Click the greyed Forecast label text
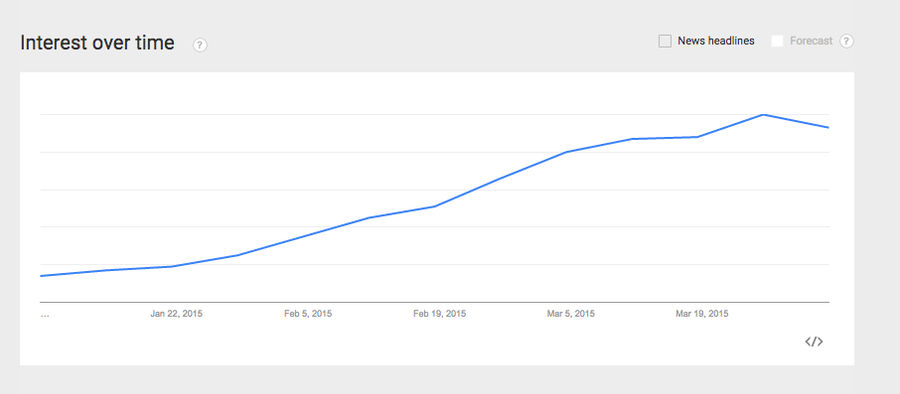 pyautogui.click(x=810, y=41)
